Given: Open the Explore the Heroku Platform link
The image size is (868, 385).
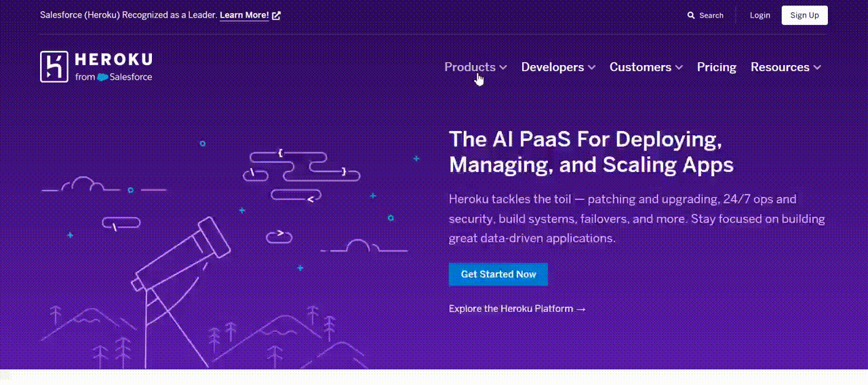Looking at the screenshot, I should (517, 309).
